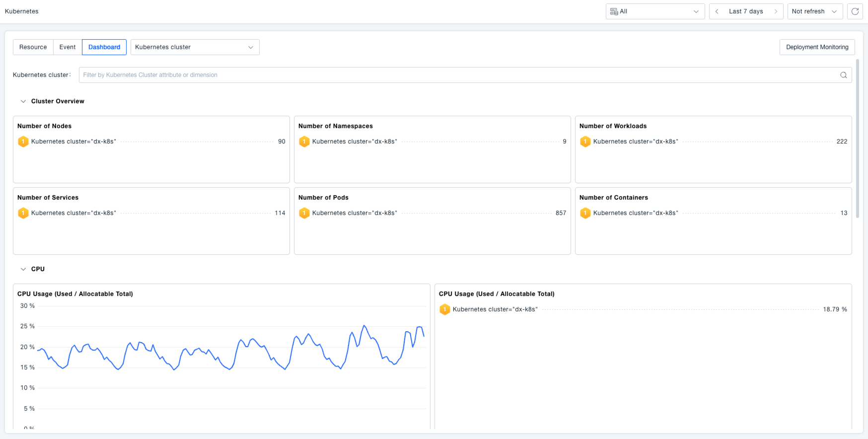868x439 pixels.
Task: Select the Dashboard tab
Action: pyautogui.click(x=104, y=47)
